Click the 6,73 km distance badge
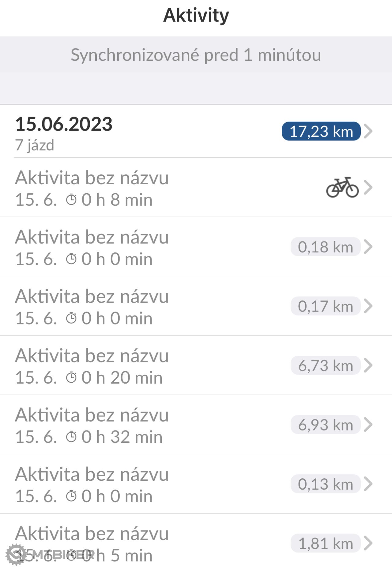This screenshot has width=392, height=570. coord(326,365)
